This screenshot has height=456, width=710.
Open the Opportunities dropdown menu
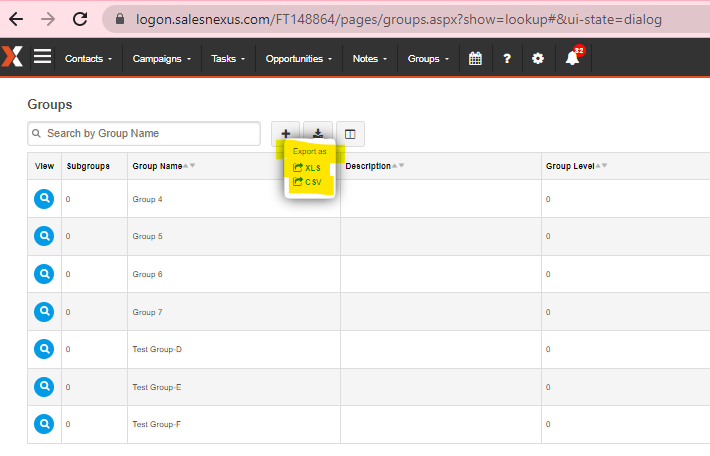tap(299, 59)
